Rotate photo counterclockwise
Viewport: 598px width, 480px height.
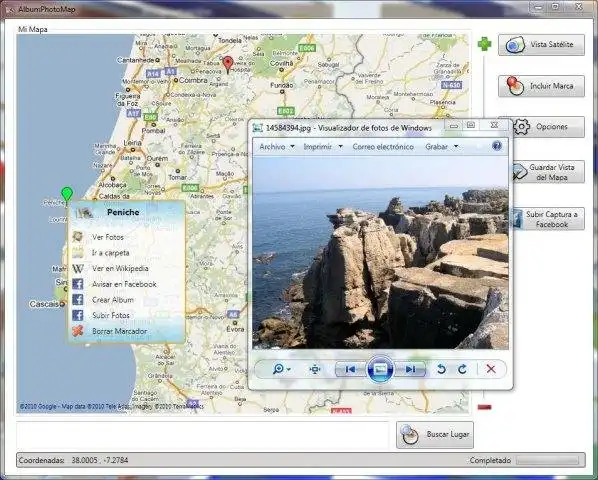tap(441, 369)
